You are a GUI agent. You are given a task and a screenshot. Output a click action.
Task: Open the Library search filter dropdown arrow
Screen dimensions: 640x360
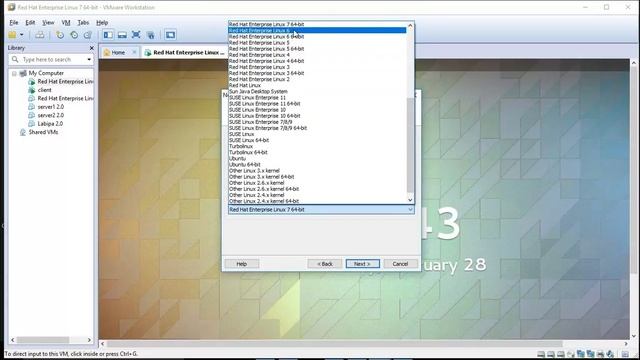point(89,60)
